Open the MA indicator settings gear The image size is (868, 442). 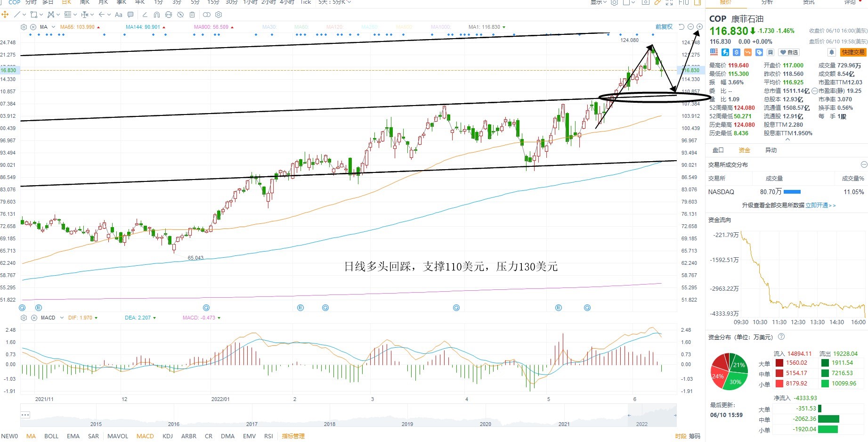click(24, 27)
